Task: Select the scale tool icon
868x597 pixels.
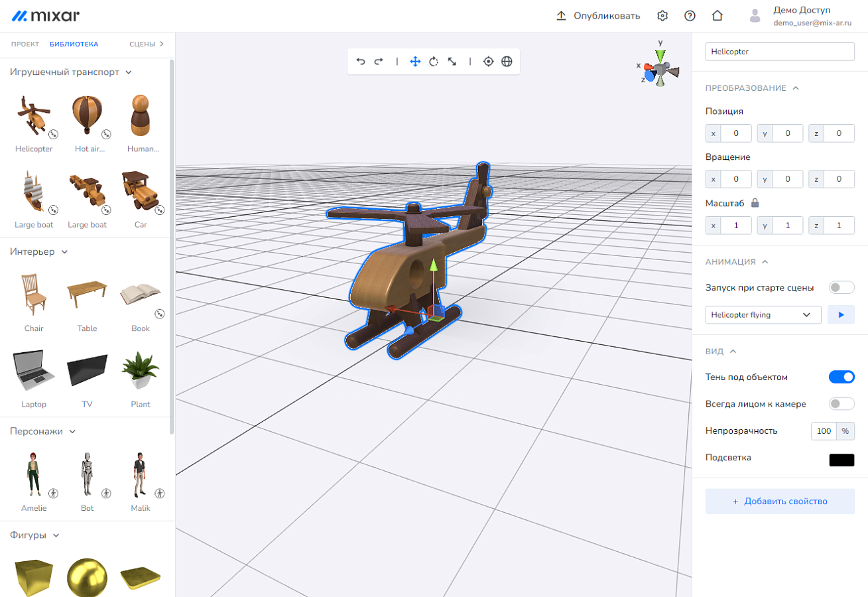Action: 452,61
